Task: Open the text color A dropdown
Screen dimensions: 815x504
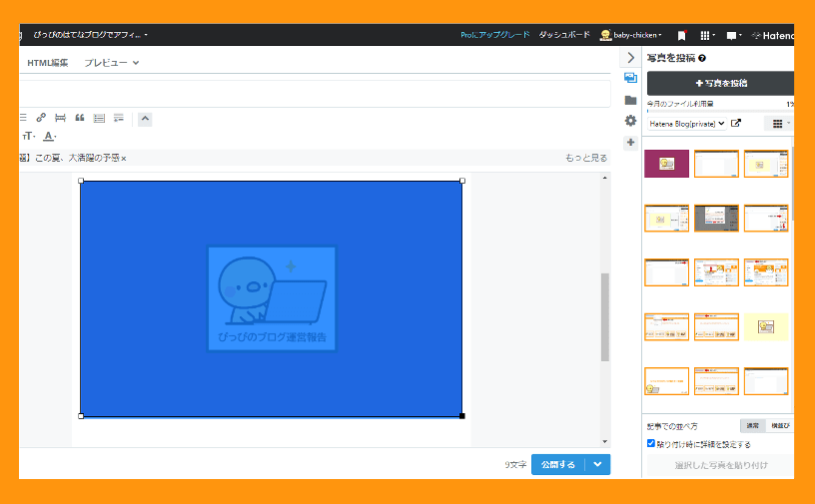Action: coord(49,136)
